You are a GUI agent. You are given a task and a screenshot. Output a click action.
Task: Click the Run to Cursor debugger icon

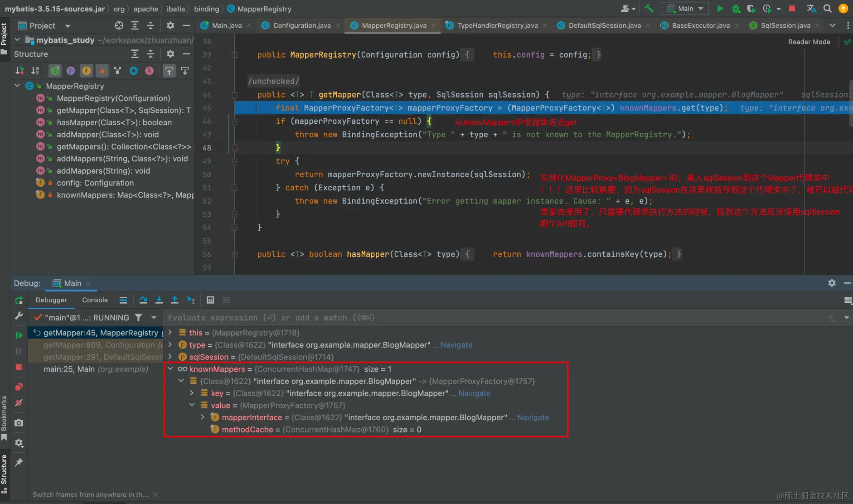pos(191,300)
